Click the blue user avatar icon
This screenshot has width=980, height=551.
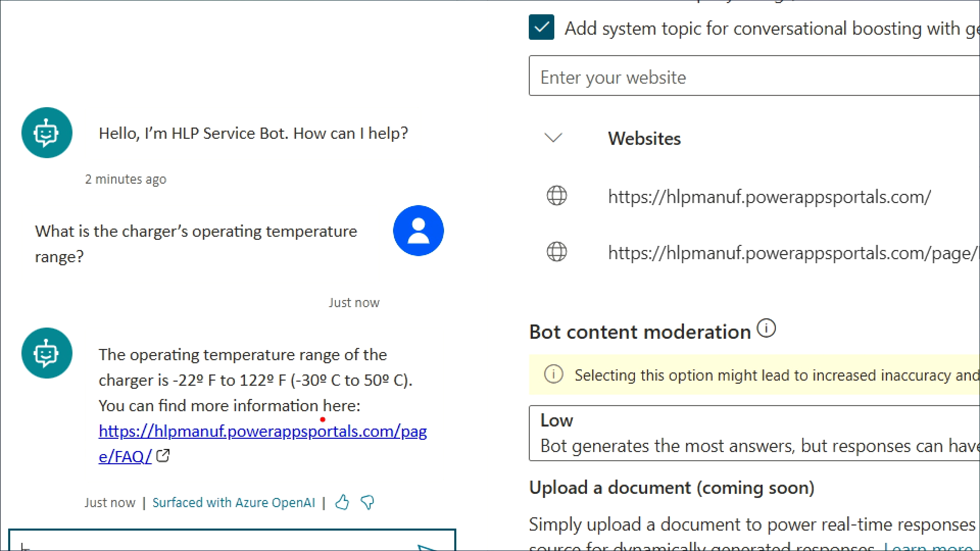418,231
